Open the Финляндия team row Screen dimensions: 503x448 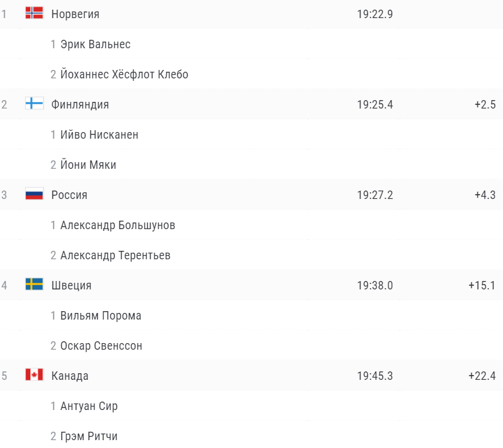pyautogui.click(x=251, y=104)
